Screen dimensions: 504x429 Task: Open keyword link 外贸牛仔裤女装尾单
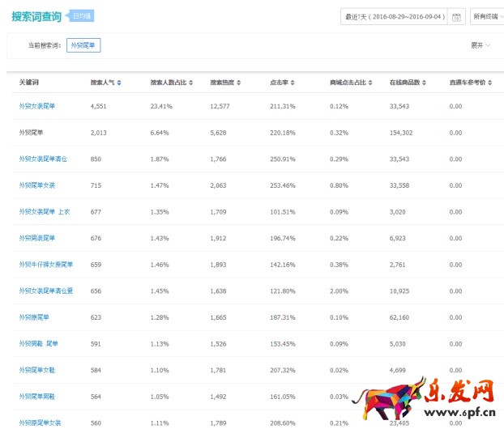tap(46, 265)
